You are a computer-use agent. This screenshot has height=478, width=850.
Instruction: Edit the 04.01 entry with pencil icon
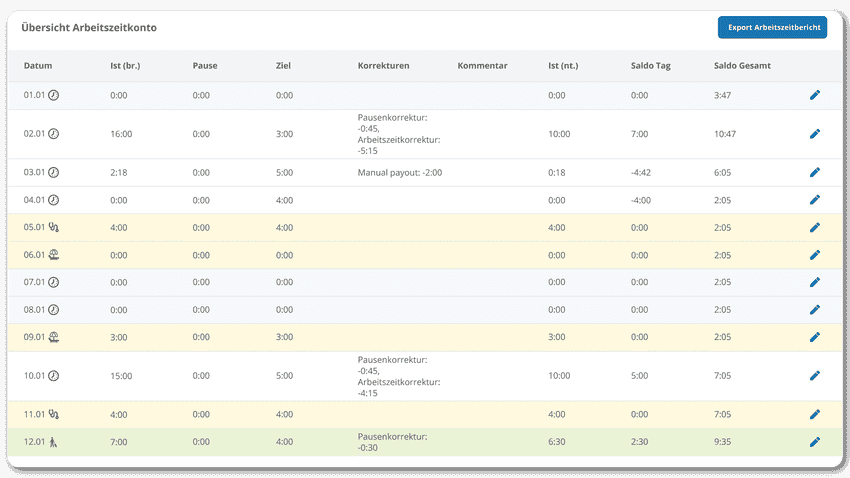click(x=815, y=200)
